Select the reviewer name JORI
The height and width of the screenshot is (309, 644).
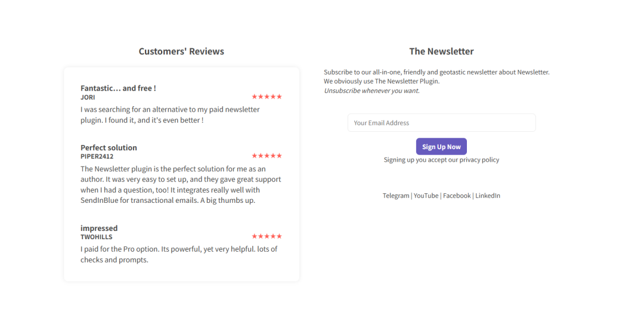[88, 97]
